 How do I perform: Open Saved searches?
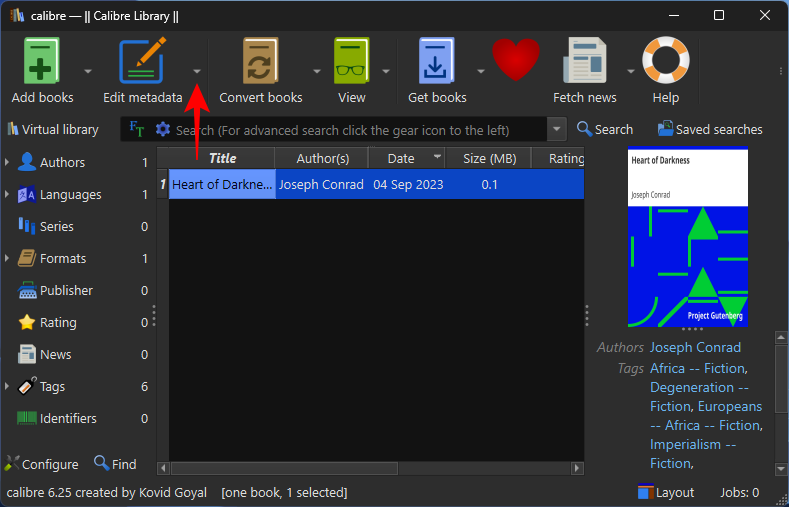point(710,129)
